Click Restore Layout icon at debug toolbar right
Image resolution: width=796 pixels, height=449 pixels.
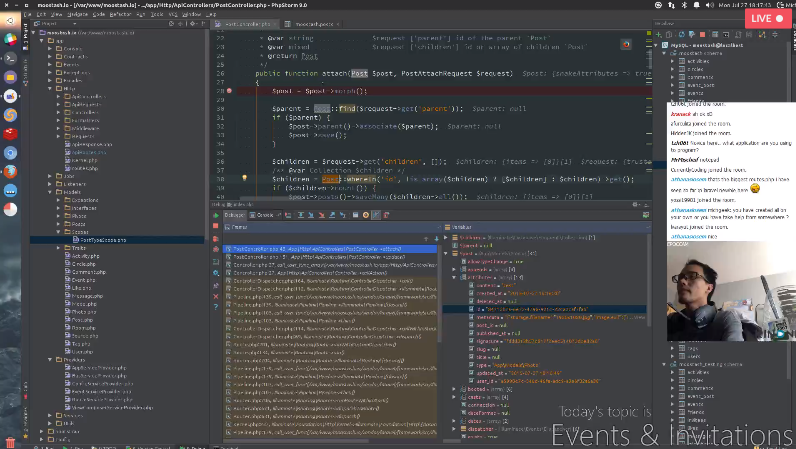pos(646,215)
